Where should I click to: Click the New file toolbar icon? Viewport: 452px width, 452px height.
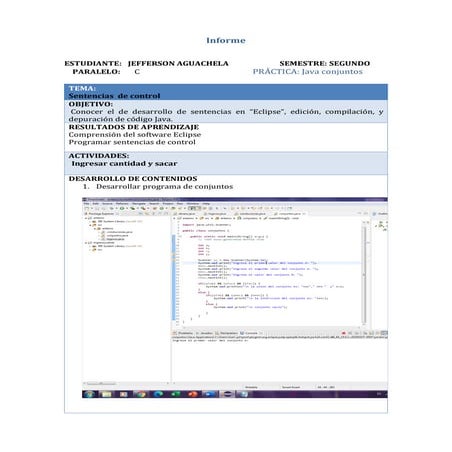click(87, 208)
